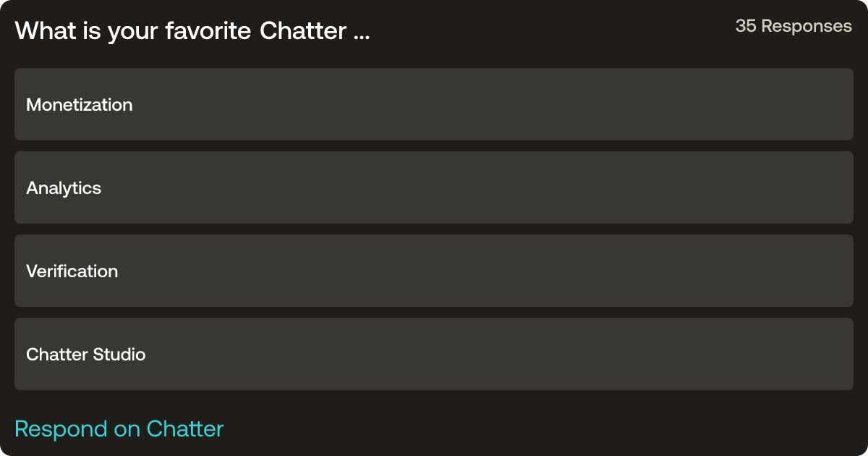Click the Verification text label
Image resolution: width=868 pixels, height=456 pixels.
pyautogui.click(x=72, y=271)
